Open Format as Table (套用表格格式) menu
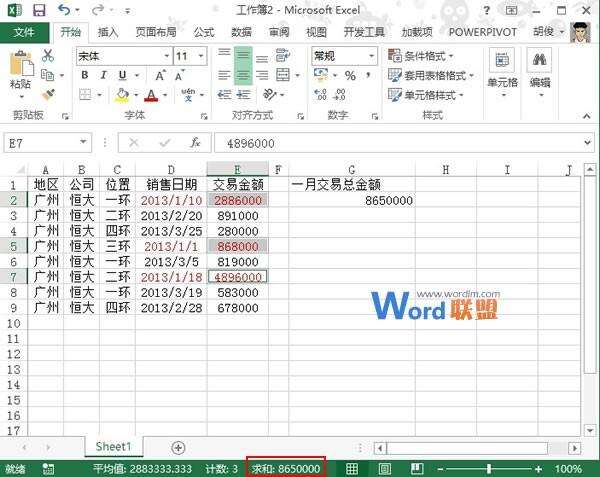 (x=431, y=75)
